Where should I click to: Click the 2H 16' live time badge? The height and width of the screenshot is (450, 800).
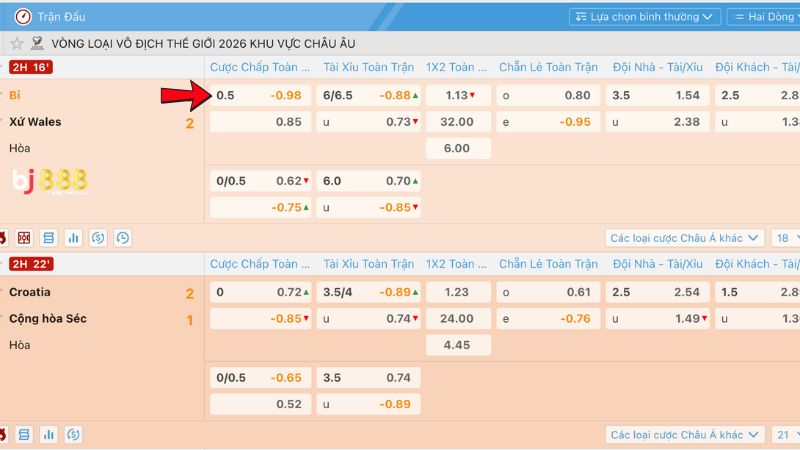coord(31,67)
